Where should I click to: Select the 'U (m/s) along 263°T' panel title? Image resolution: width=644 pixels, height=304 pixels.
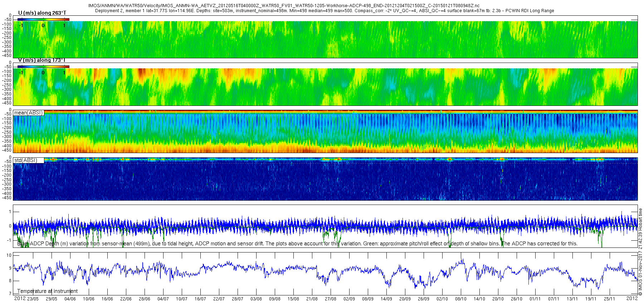pos(42,13)
